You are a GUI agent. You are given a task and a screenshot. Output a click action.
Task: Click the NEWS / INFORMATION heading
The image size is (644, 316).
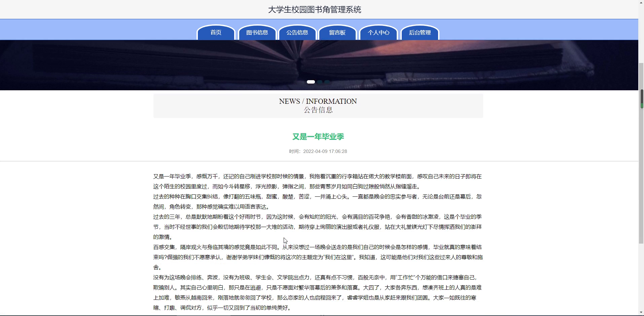point(318,101)
